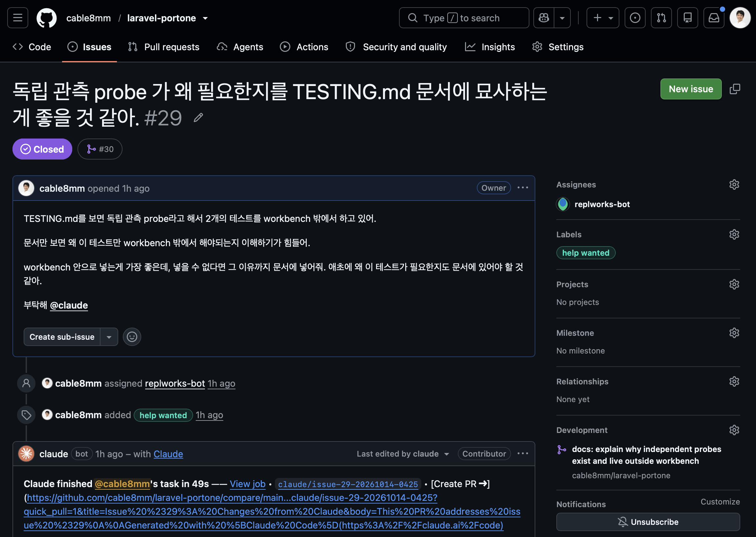The height and width of the screenshot is (537, 756).
Task: Open the View job link
Action: click(248, 484)
